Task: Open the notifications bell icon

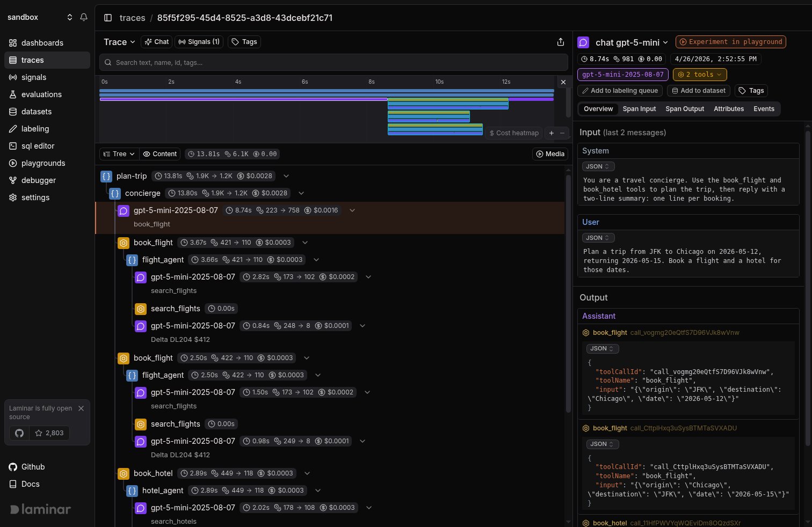Action: tap(84, 17)
